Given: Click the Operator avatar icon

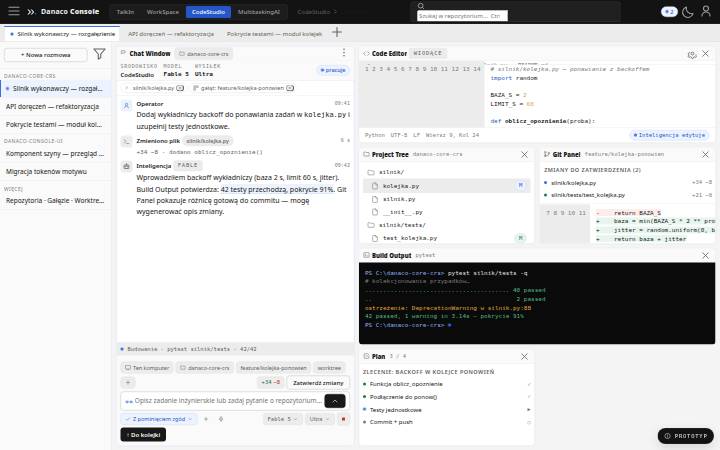Looking at the screenshot, I should point(126,106).
